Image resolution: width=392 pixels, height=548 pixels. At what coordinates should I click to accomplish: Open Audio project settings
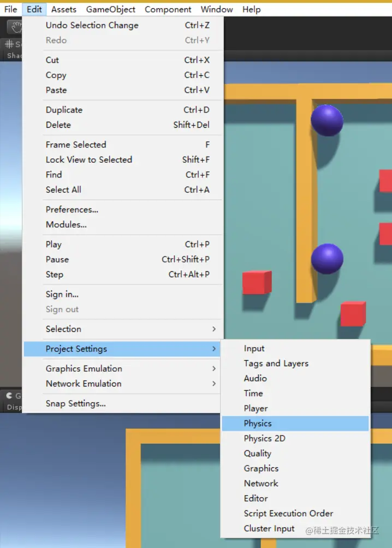295,378
